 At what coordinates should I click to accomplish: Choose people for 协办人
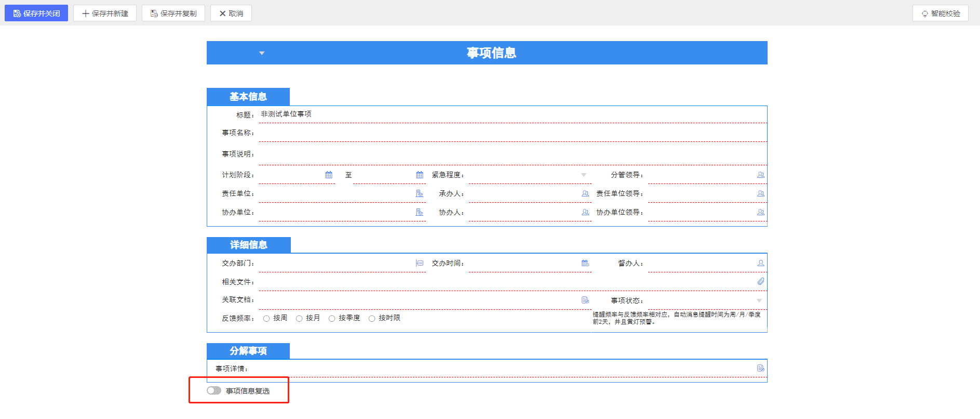pyautogui.click(x=585, y=212)
